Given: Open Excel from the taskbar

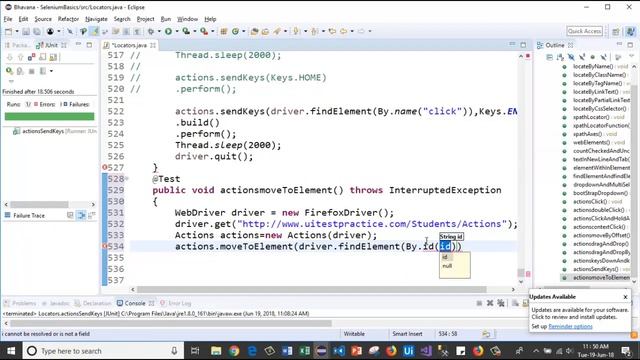Looking at the screenshot, I should tap(304, 351).
